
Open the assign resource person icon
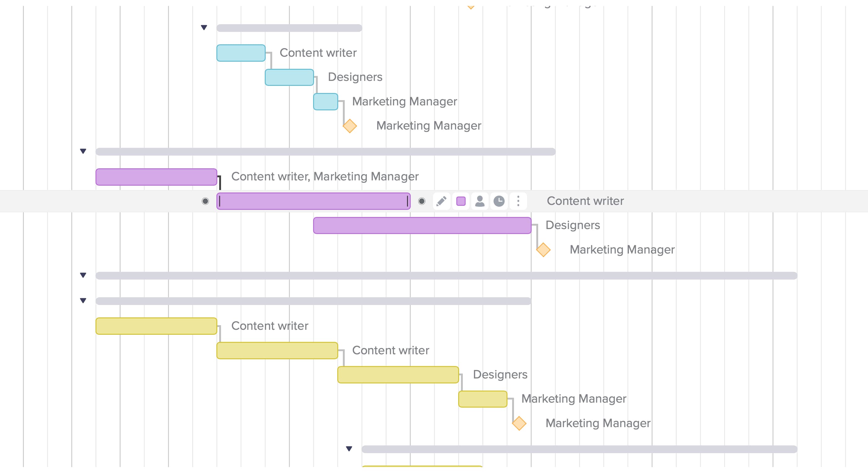[480, 201]
